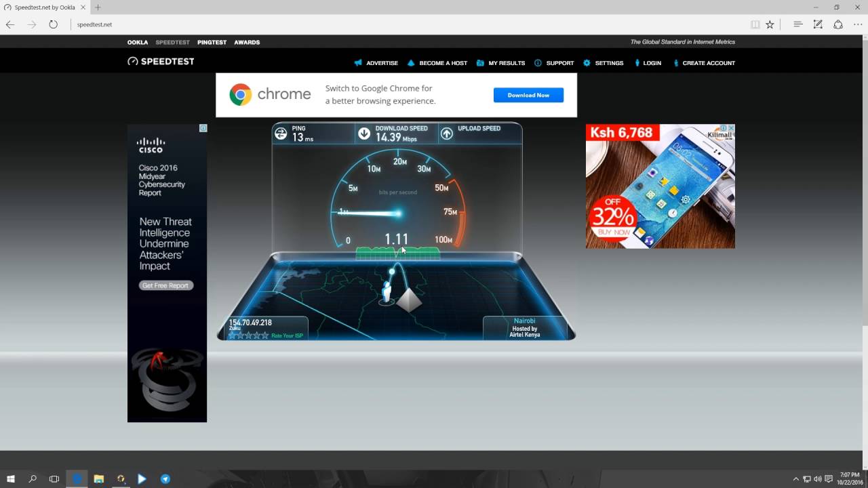Open the Edge Hub icon
Viewport: 868px width, 488px height.
click(x=798, y=24)
